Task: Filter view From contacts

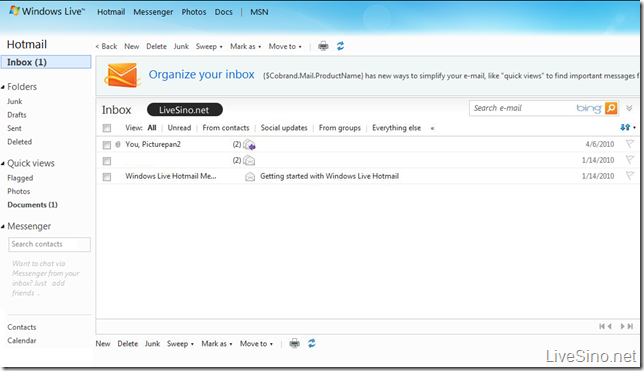Action: [x=225, y=128]
